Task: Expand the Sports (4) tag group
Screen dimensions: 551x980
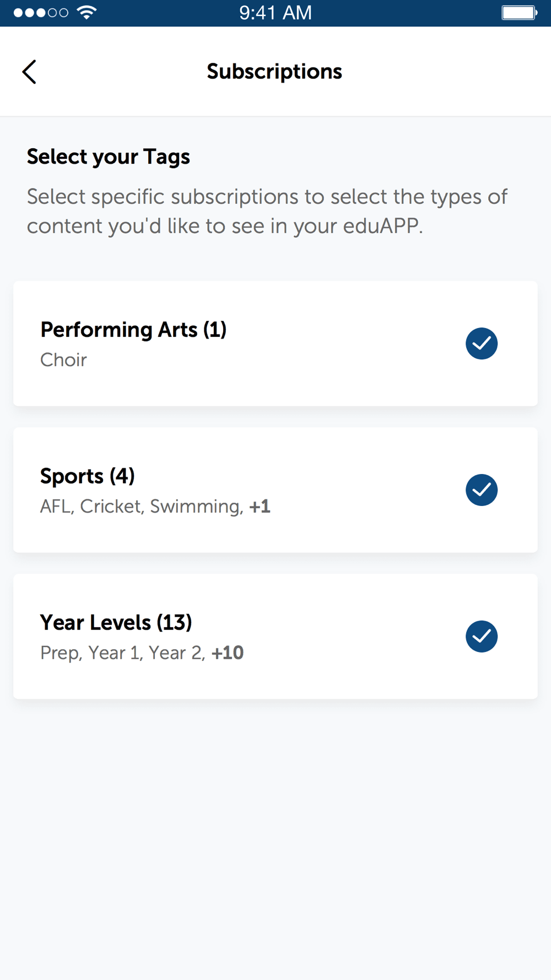Action: pyautogui.click(x=275, y=490)
